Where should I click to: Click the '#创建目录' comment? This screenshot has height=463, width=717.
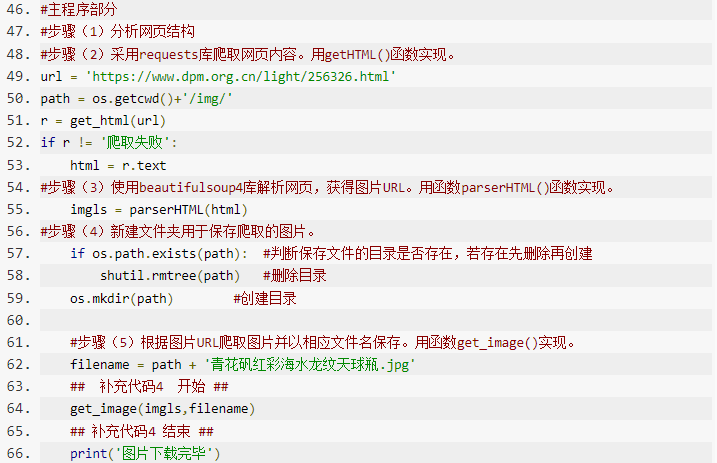click(x=264, y=298)
